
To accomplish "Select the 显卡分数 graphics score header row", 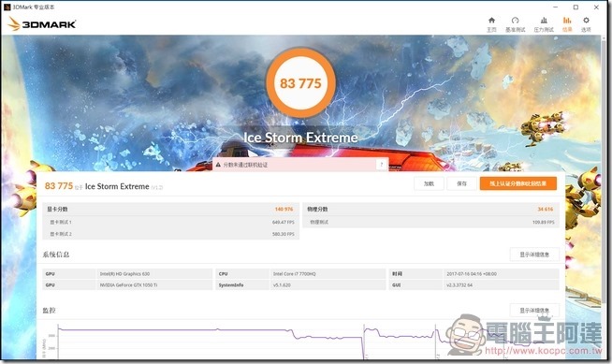I will (x=170, y=209).
